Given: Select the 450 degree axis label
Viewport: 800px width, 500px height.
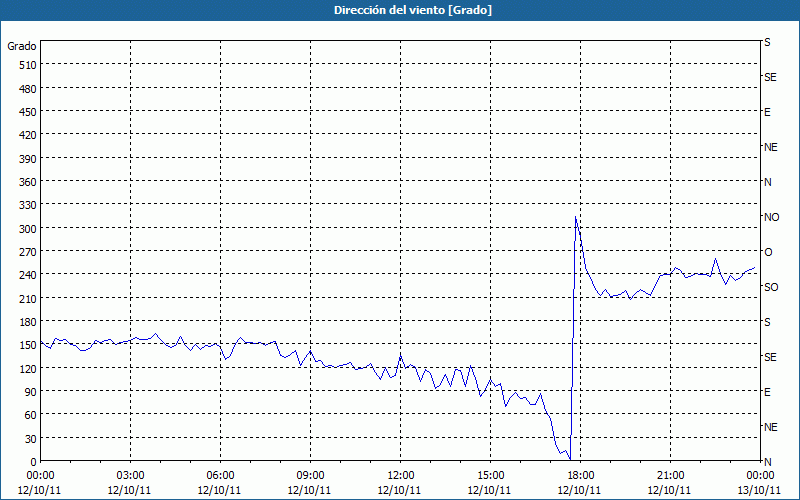Looking at the screenshot, I should click(28, 112).
